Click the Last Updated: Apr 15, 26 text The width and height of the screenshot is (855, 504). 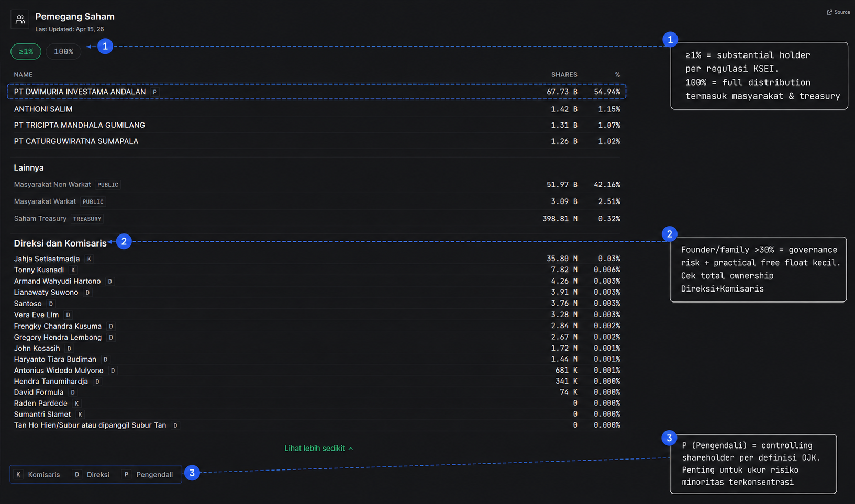[x=69, y=29]
